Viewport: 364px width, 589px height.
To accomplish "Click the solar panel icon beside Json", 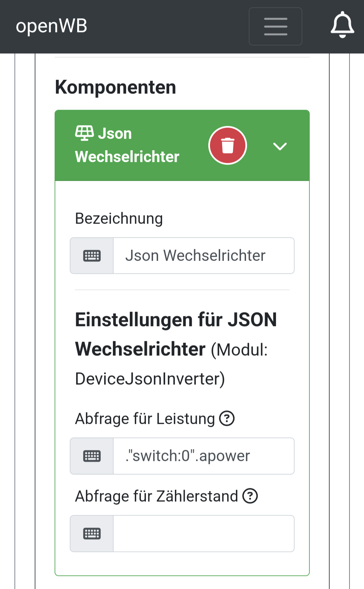I will [x=84, y=133].
